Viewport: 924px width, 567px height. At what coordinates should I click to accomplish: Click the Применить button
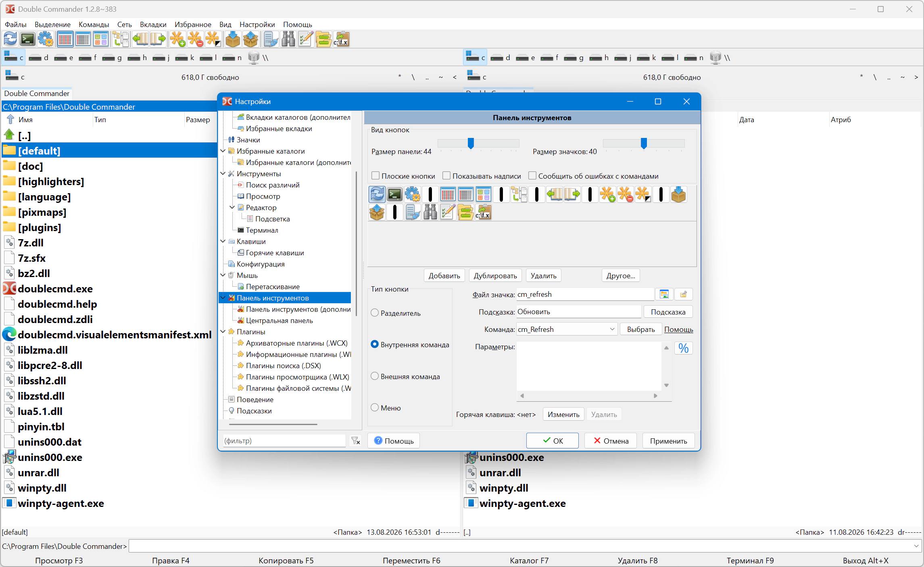click(x=669, y=441)
